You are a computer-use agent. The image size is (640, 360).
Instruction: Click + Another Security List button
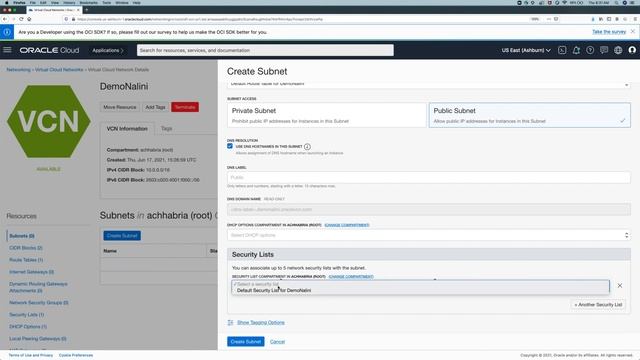598,304
